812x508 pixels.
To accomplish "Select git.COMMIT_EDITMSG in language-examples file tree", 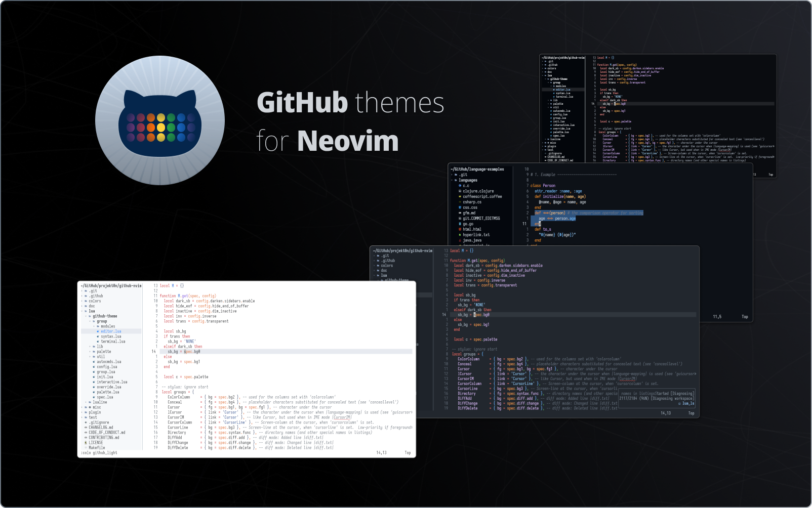I will pos(481,219).
